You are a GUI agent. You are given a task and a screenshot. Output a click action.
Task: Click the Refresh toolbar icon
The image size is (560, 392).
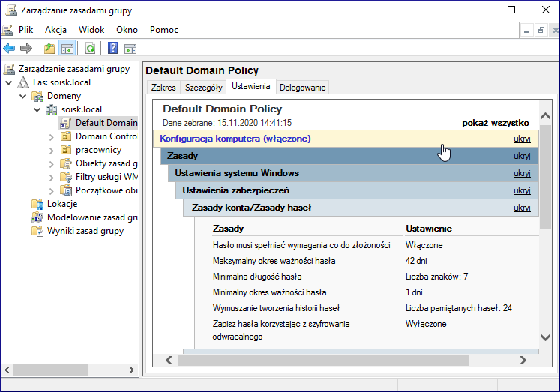[x=91, y=48]
